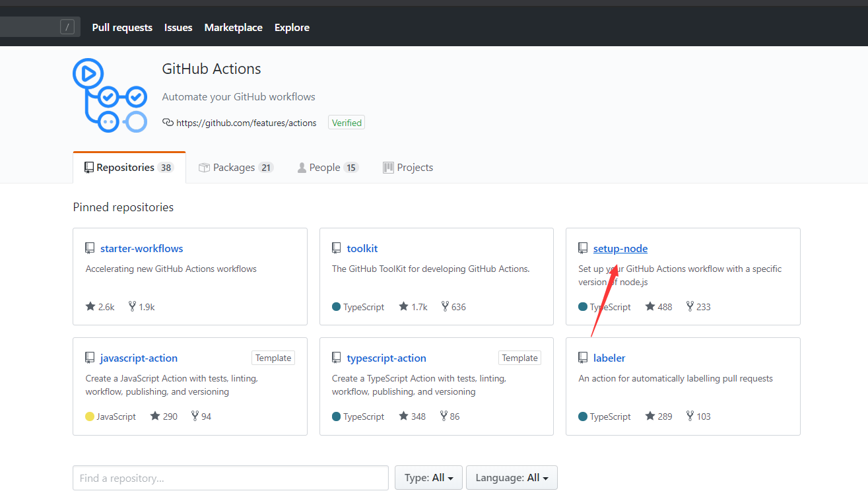
Task: Open the labeler repository
Action: pos(609,358)
